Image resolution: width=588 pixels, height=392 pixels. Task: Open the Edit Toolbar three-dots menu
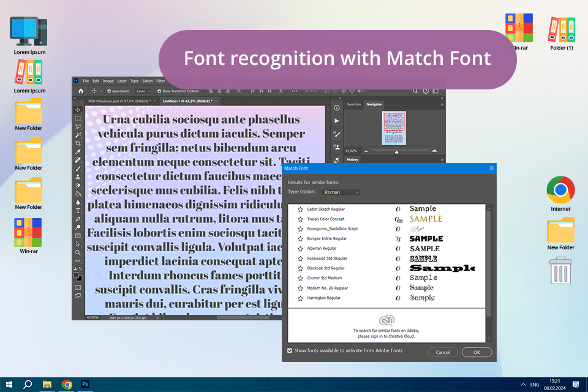click(78, 261)
